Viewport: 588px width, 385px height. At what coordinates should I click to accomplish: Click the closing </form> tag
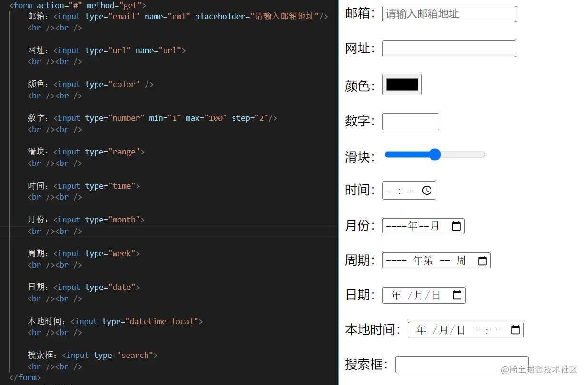(x=25, y=377)
